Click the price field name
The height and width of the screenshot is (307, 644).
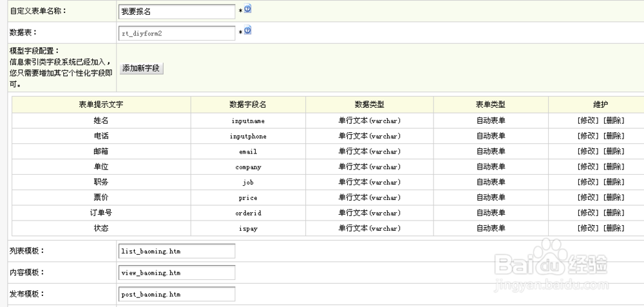[248, 198]
